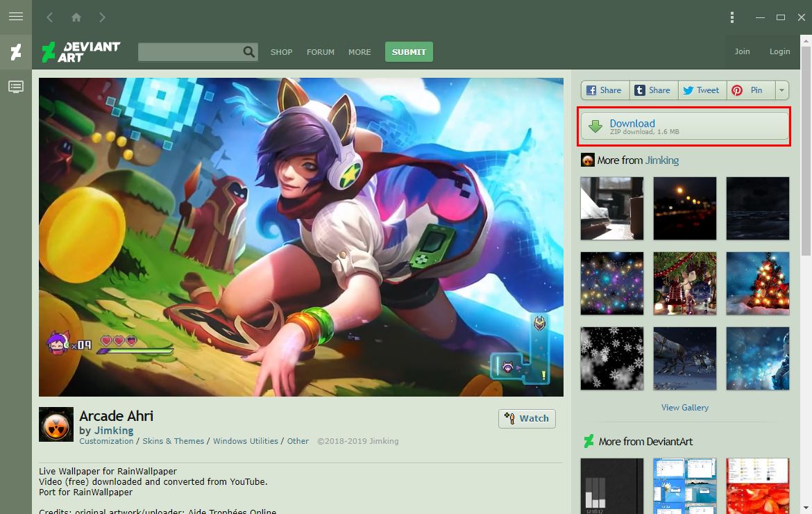Open the snowflakes thumbnail
The image size is (812, 514).
(x=612, y=358)
